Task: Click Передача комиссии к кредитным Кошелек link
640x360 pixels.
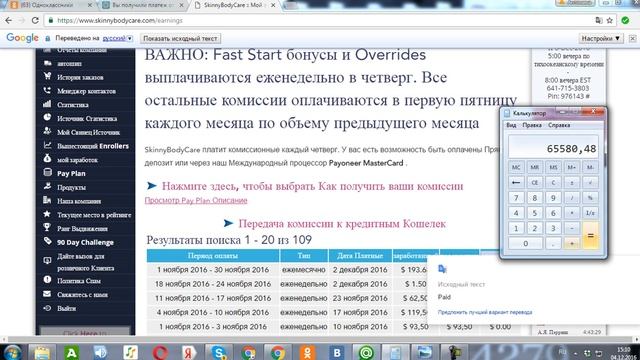Action: coord(342,224)
